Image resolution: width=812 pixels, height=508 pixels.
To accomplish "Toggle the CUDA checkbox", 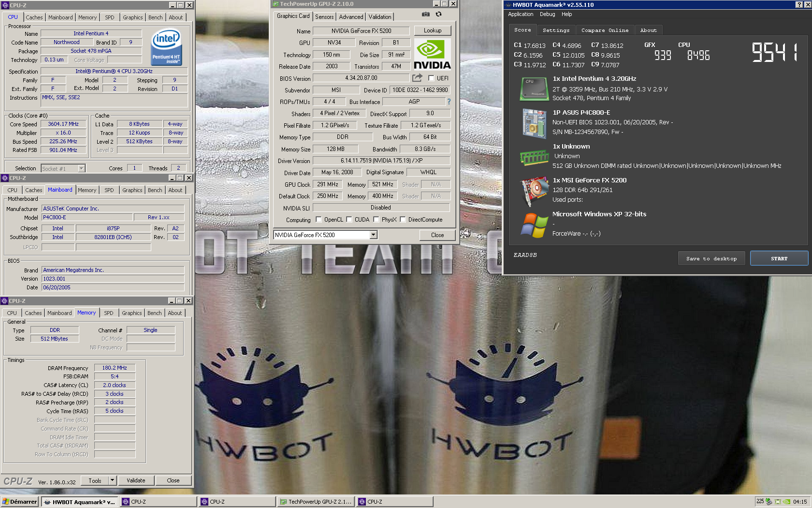I will point(349,219).
